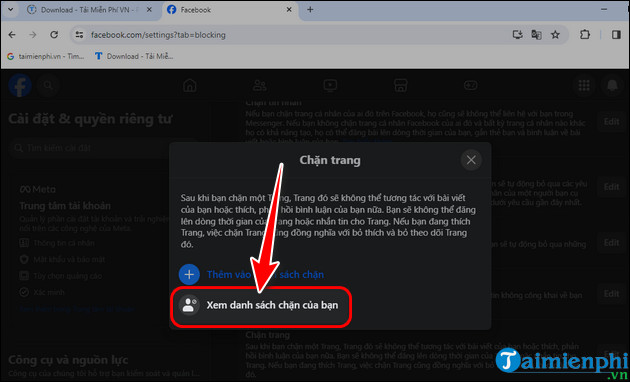This screenshot has width=630, height=382.
Task: Click the Cài đặt & quyền riêng tư heading
Action: (90, 119)
